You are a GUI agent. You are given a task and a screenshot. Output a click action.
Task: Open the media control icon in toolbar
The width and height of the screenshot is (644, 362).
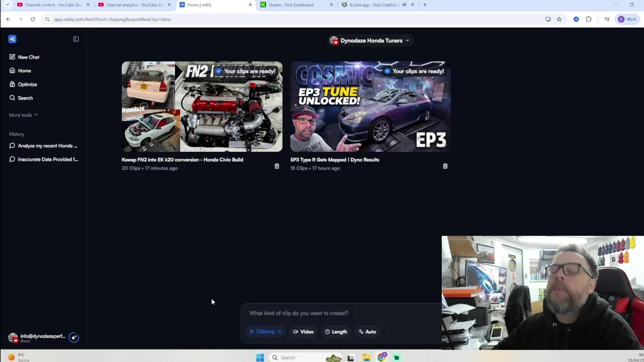coord(607,19)
